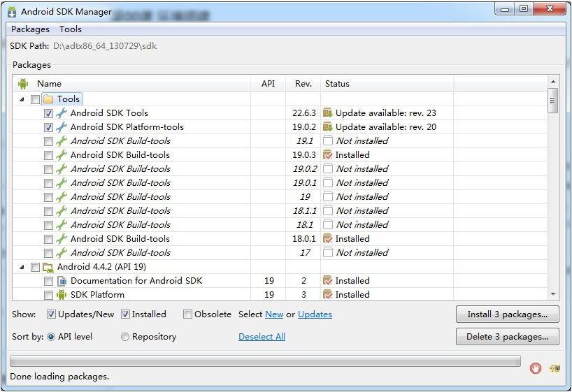
Task: Click the wrench icon for Build-tools rev 19.1
Action: pos(62,141)
